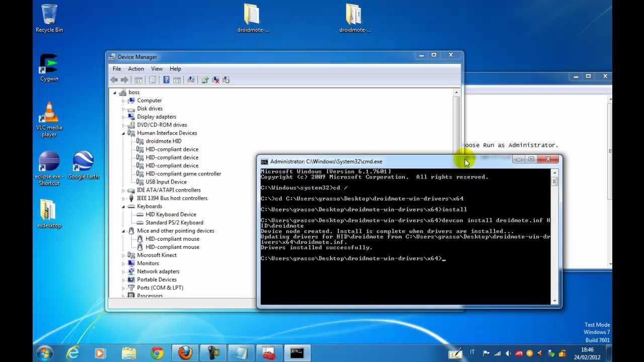Open Recycle Bin desktop icon
644x362 pixels.
[49, 19]
